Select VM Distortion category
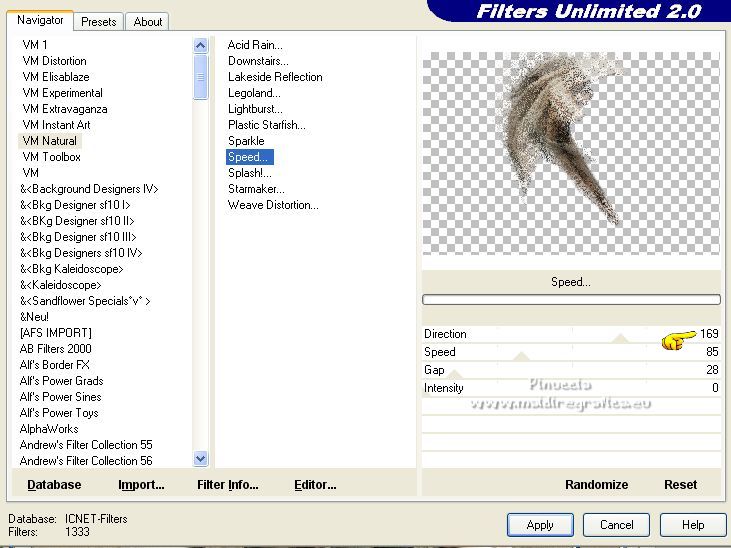Image resolution: width=731 pixels, height=548 pixels. [x=54, y=61]
